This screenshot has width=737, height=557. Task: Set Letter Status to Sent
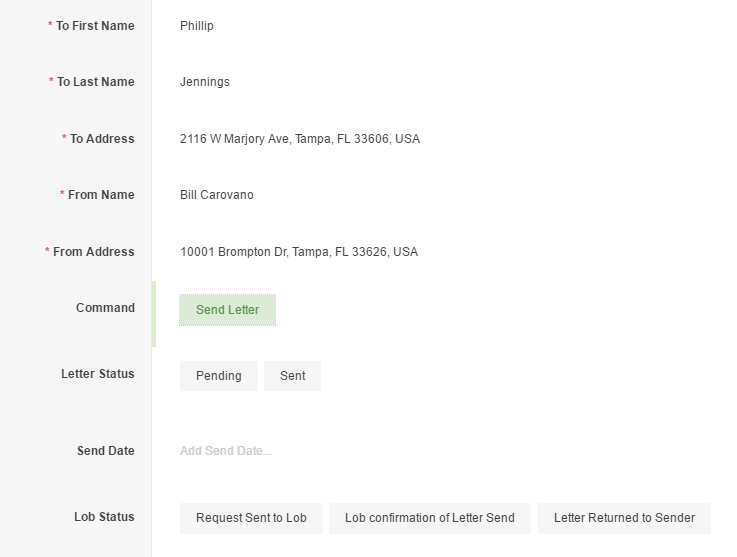coord(292,376)
